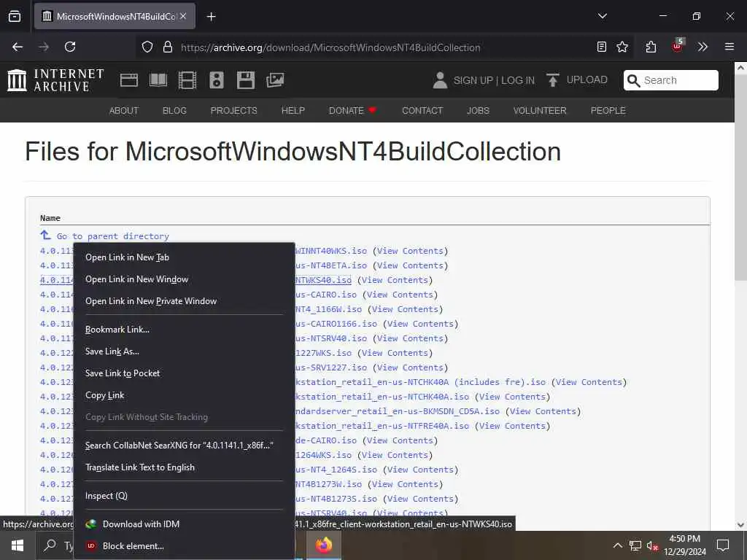Viewport: 747px width, 560px height.
Task: Open the Web archive icon
Action: pyautogui.click(x=129, y=80)
